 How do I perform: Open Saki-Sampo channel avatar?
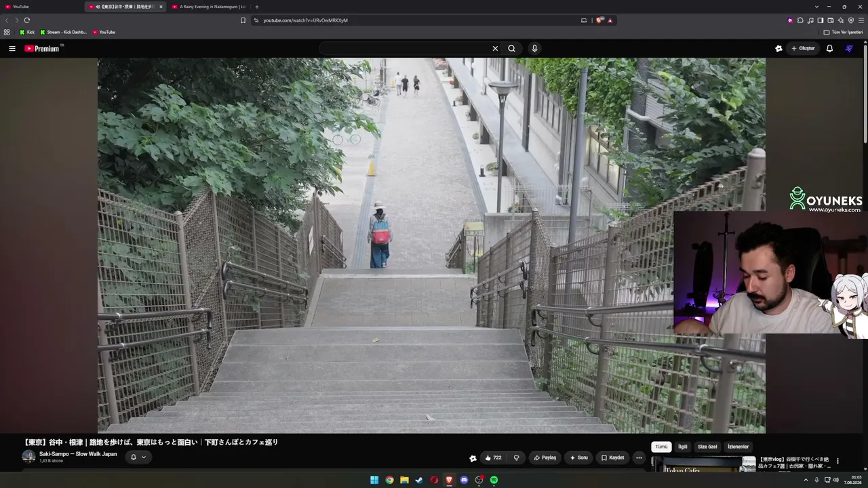28,457
